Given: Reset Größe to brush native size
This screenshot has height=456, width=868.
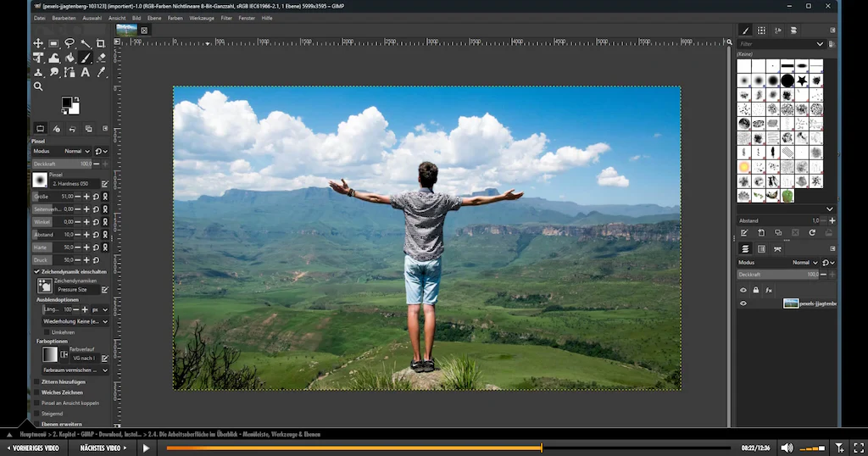Looking at the screenshot, I should 96,197.
